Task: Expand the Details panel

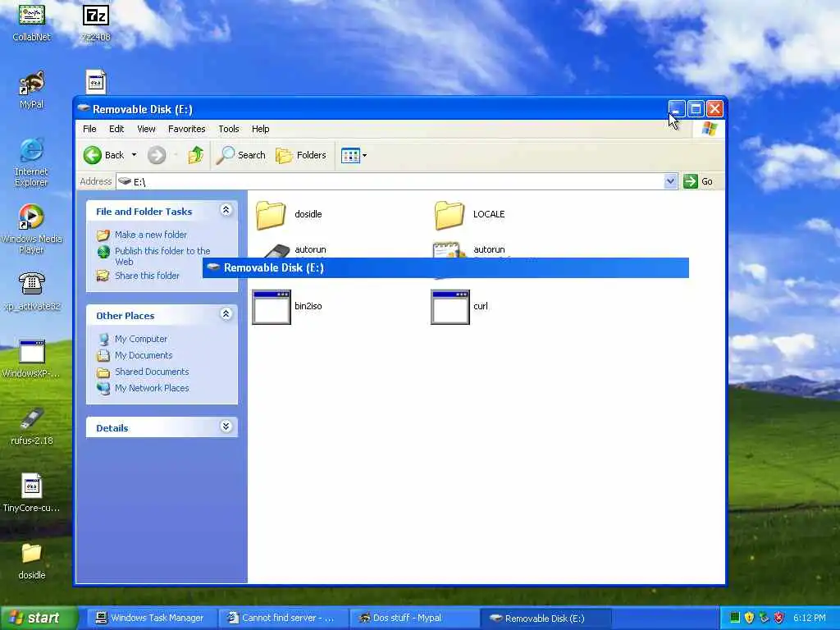Action: pyautogui.click(x=226, y=427)
